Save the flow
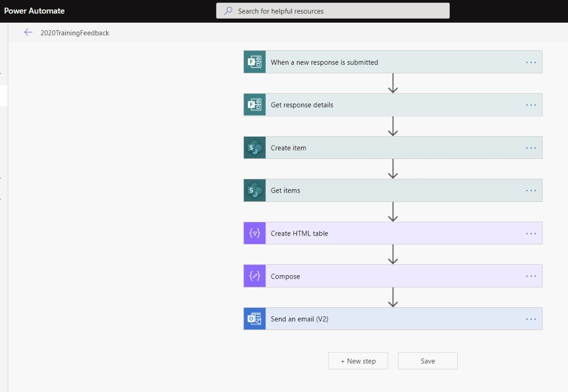Viewport: 568px width, 392px height. (x=427, y=360)
